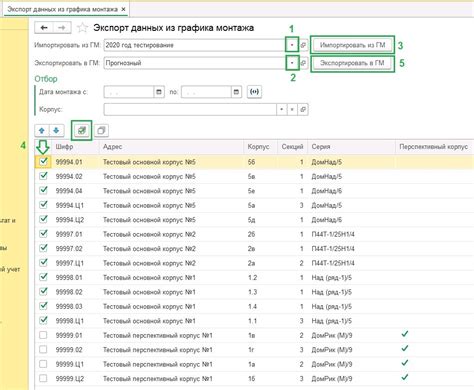Open the linked item of the export field
This screenshot has height=390, width=474.
click(x=303, y=63)
